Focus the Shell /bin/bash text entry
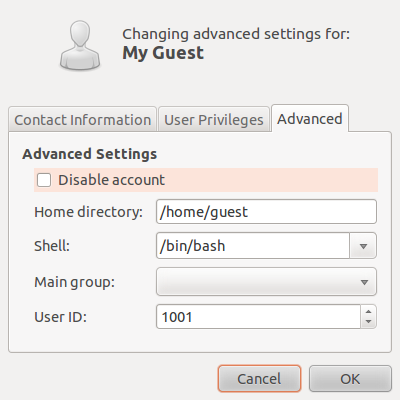 click(253, 246)
